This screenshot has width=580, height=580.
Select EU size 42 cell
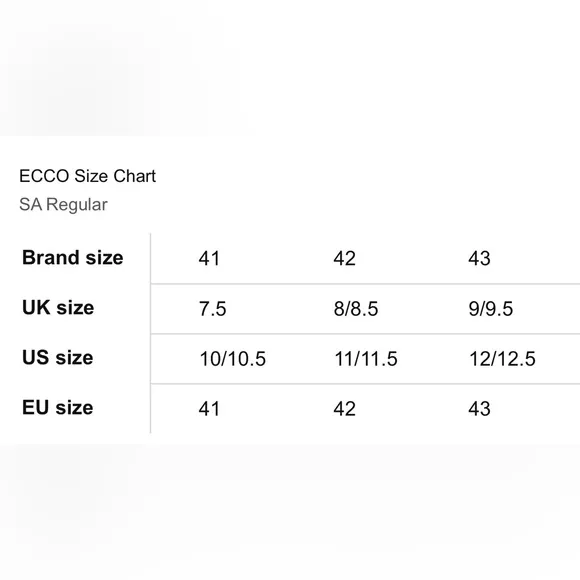[x=344, y=409]
